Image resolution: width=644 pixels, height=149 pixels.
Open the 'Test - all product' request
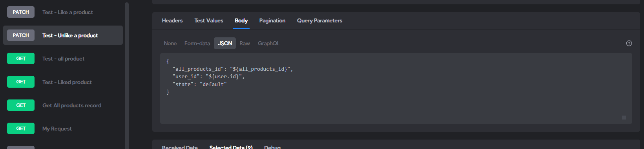click(63, 59)
